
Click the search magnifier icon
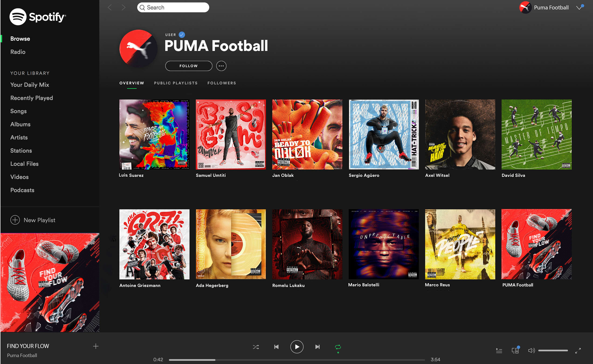tap(142, 7)
